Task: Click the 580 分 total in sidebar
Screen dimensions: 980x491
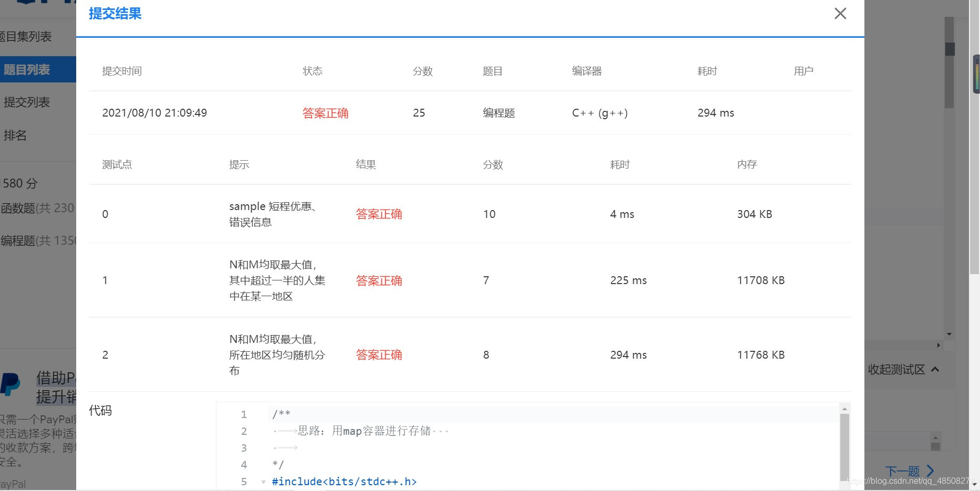Action: tap(20, 183)
